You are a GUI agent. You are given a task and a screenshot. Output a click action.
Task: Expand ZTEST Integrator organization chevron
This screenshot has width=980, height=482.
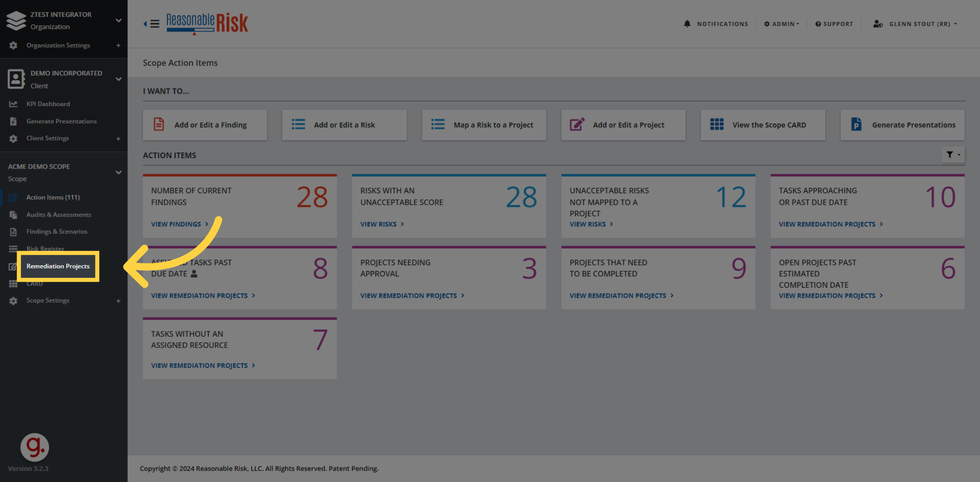pyautogui.click(x=118, y=20)
